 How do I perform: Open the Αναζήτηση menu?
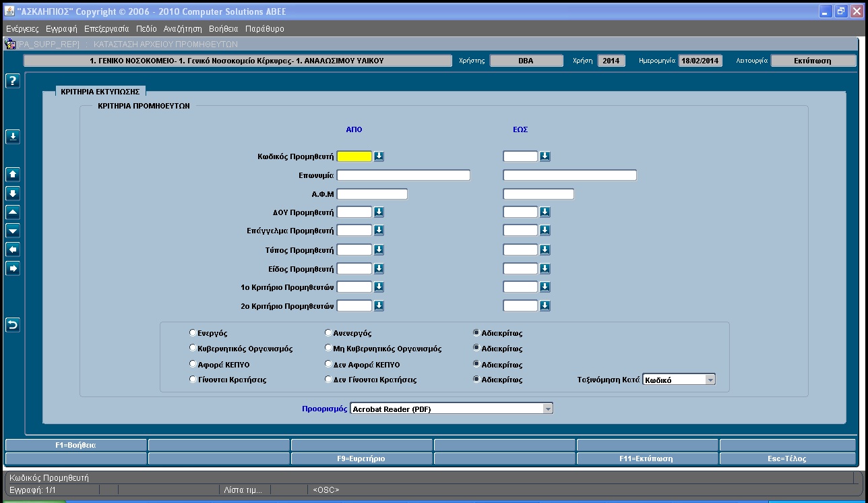tap(183, 29)
